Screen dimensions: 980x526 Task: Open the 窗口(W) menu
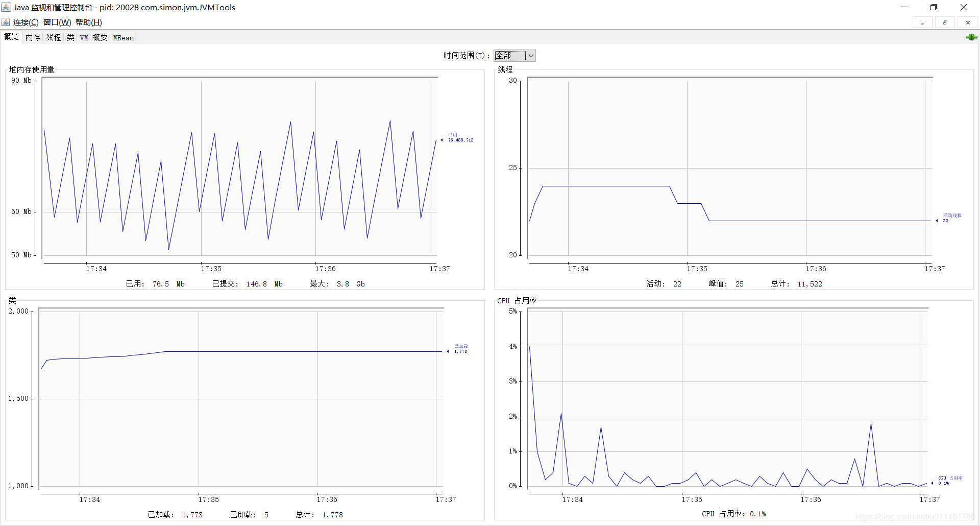57,22
